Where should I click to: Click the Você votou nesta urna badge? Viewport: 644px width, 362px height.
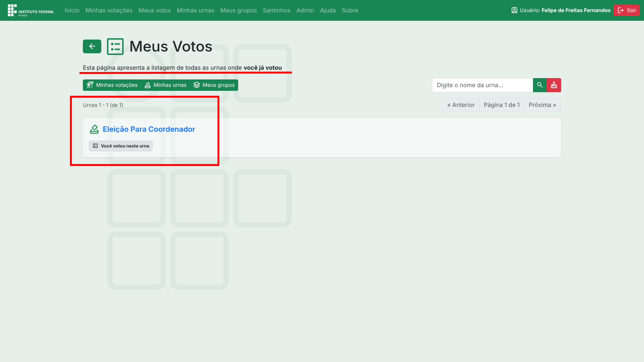121,146
